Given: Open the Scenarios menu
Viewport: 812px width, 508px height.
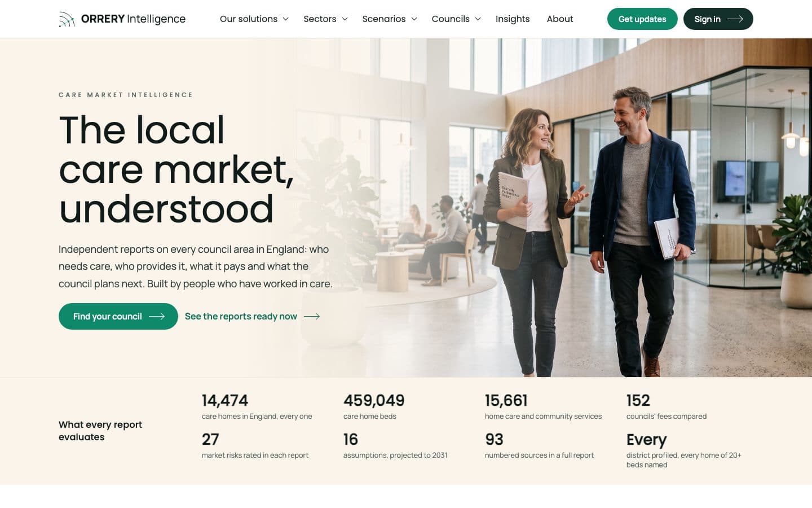Looking at the screenshot, I should pyautogui.click(x=390, y=19).
